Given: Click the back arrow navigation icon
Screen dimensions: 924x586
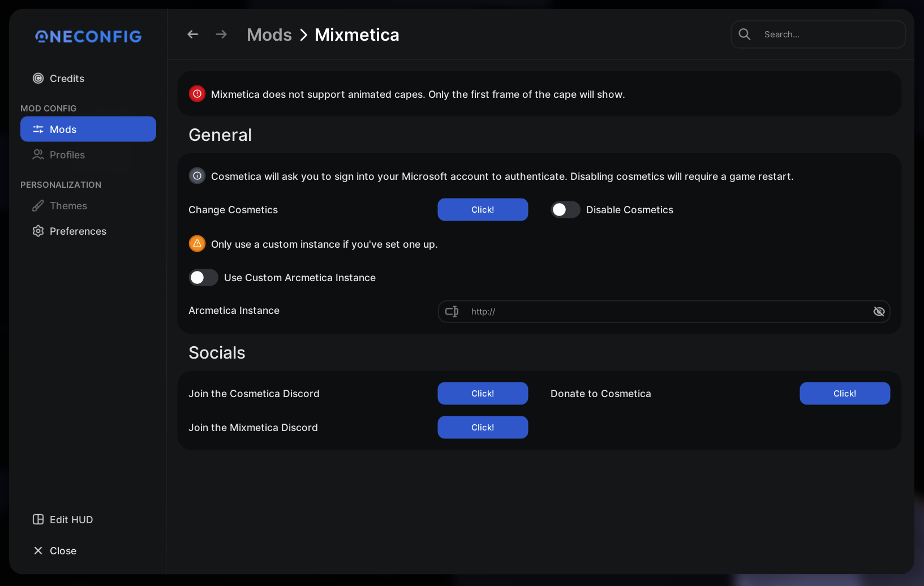Looking at the screenshot, I should (193, 35).
